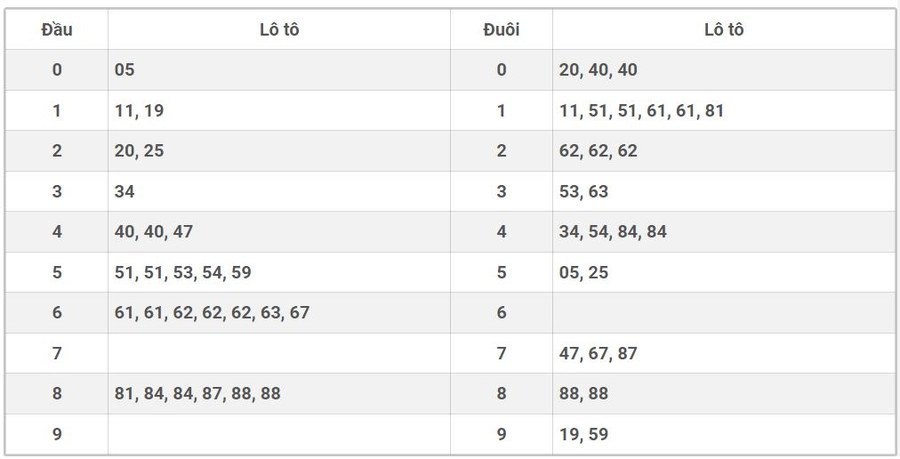
Task: Click the "11, 51, 51, 61, 61, 81" cell
Action: tap(641, 111)
